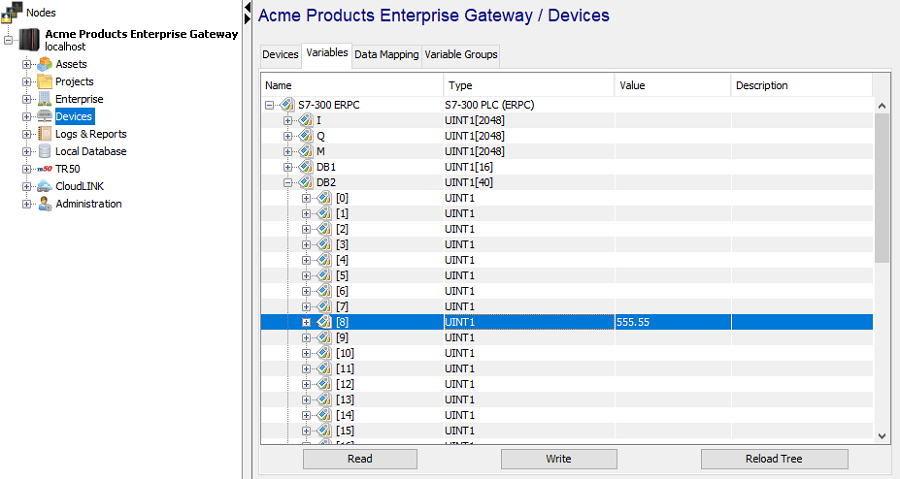The width and height of the screenshot is (900, 479).
Task: Click the Reload Tree button
Action: pos(774,459)
